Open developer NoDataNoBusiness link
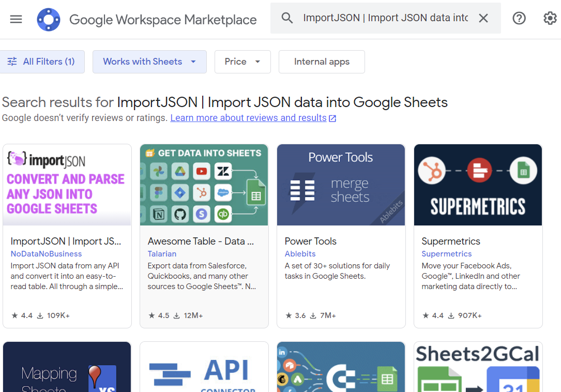Image resolution: width=561 pixels, height=392 pixels. click(46, 254)
